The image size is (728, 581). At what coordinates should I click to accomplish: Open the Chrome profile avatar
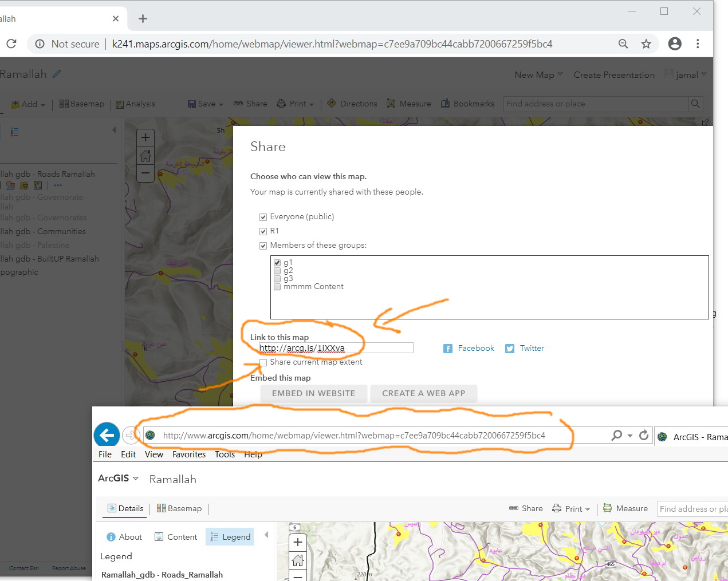click(675, 44)
